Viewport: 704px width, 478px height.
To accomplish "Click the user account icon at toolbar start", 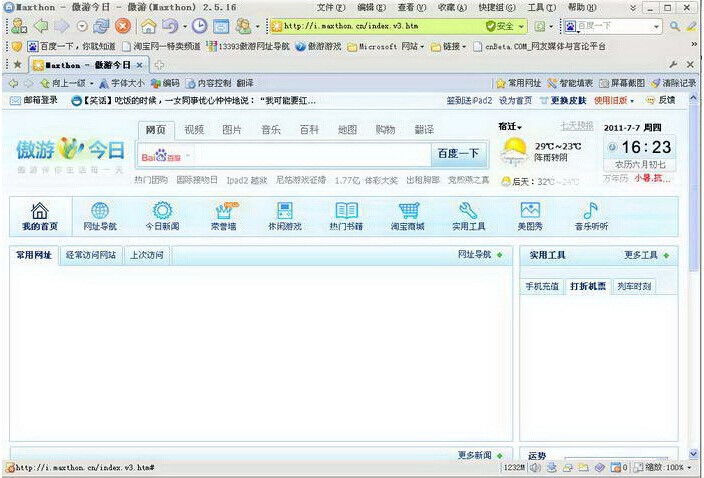I will click(x=19, y=26).
